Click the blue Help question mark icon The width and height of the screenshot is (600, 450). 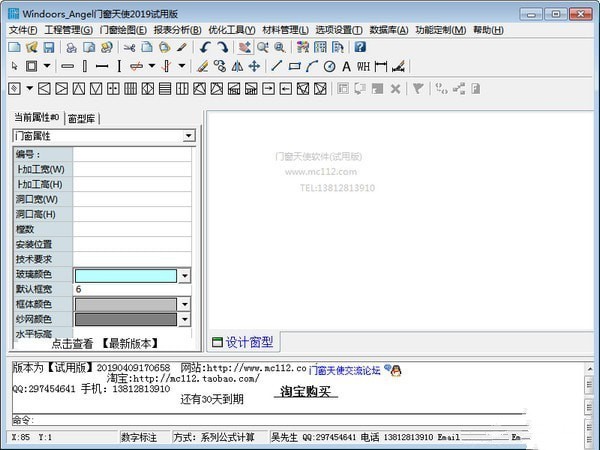tap(359, 47)
